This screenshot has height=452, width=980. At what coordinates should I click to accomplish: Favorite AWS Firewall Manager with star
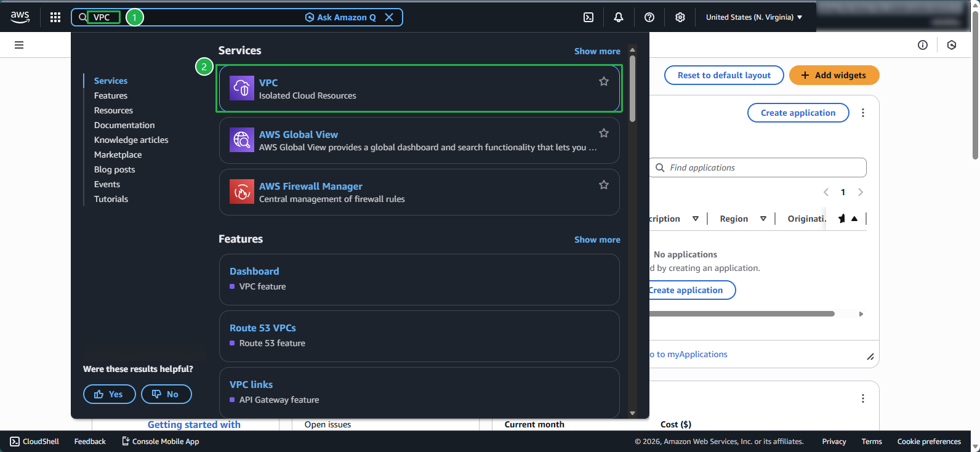click(x=604, y=185)
